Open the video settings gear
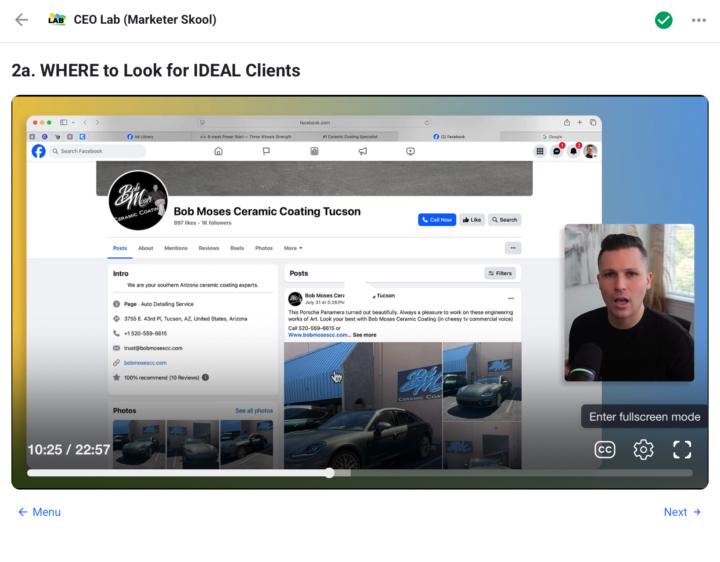720x562 pixels. click(643, 450)
